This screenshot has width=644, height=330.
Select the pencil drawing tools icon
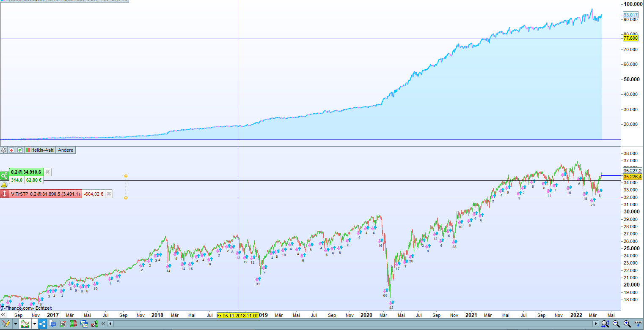[x=6, y=324]
